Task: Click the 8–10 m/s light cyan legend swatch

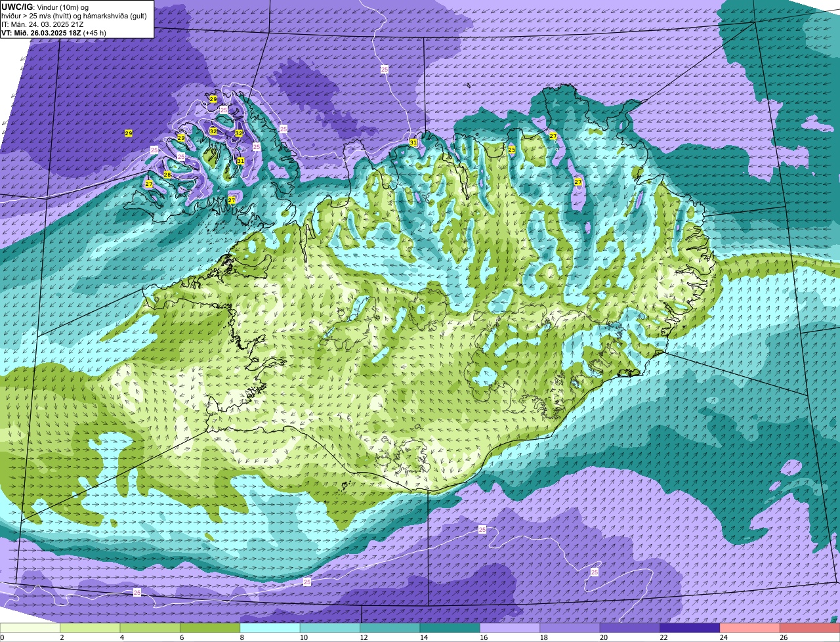Action: pyautogui.click(x=270, y=628)
